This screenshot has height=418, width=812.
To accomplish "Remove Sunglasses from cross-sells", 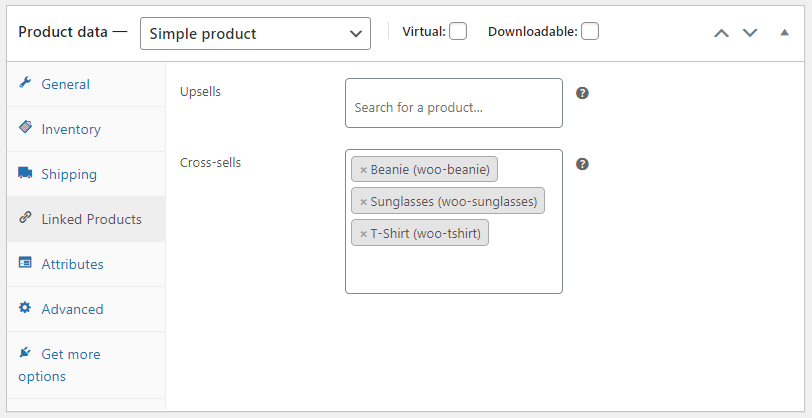I will [363, 202].
